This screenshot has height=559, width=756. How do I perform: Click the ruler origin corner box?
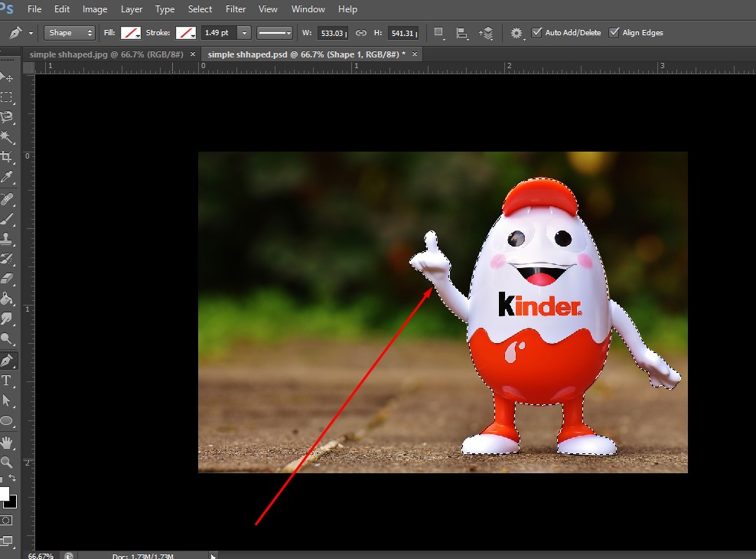[x=28, y=67]
